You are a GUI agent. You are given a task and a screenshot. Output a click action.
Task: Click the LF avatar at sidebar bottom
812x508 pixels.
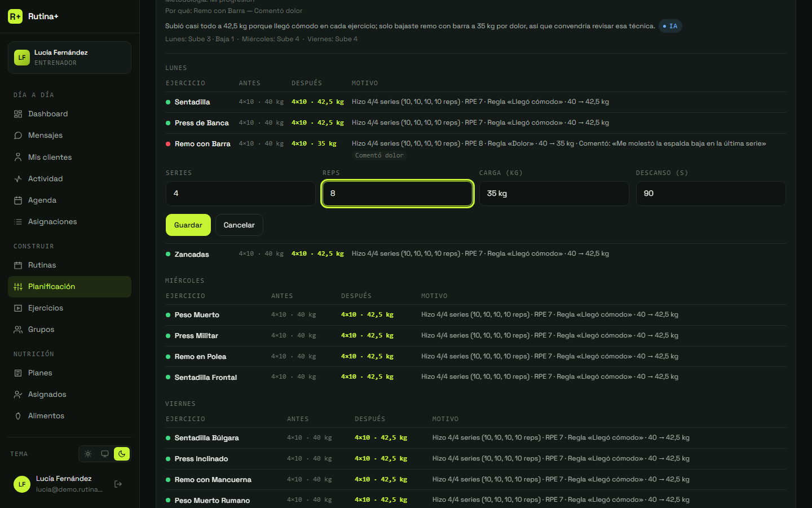click(22, 484)
